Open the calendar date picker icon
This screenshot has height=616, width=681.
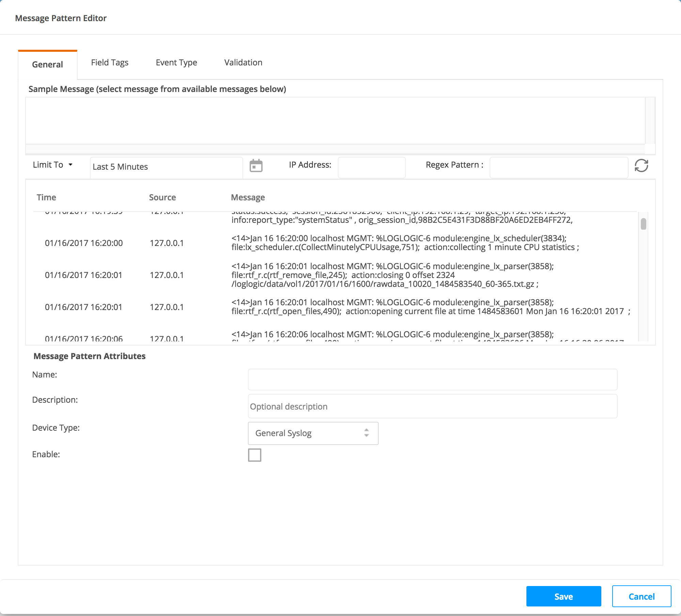click(x=256, y=166)
